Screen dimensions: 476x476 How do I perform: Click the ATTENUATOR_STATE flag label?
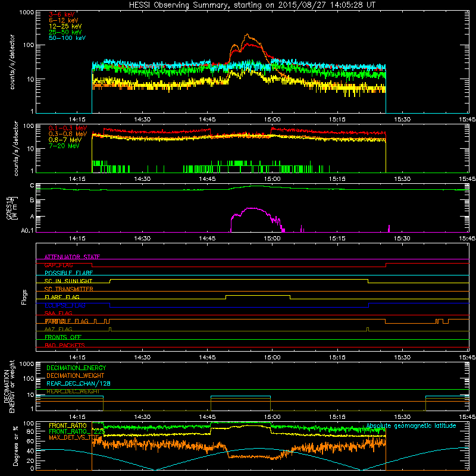click(x=72, y=257)
